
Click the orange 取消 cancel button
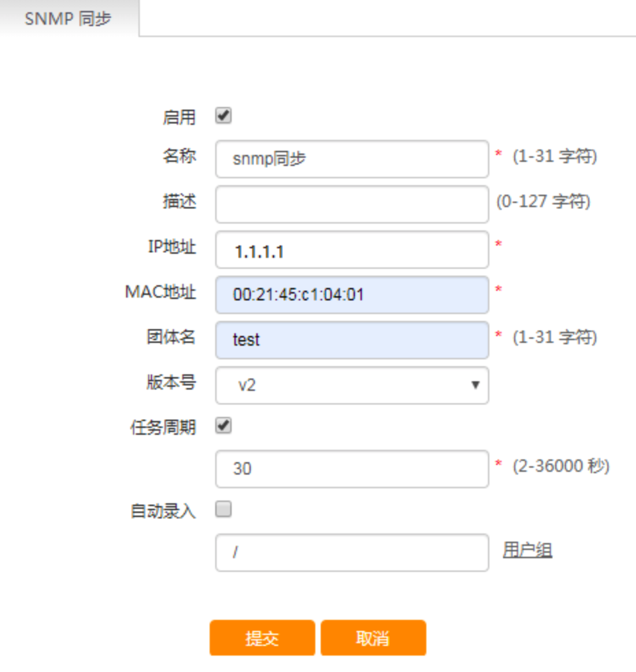coord(373,638)
